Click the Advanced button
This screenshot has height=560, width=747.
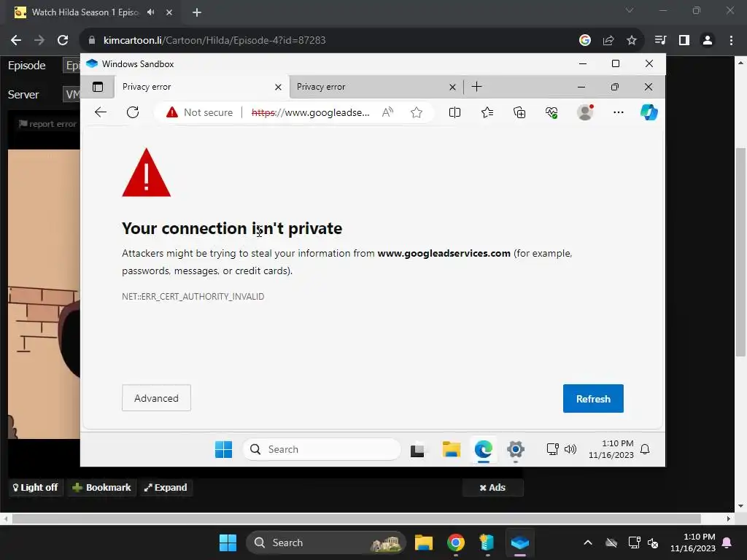(x=156, y=398)
